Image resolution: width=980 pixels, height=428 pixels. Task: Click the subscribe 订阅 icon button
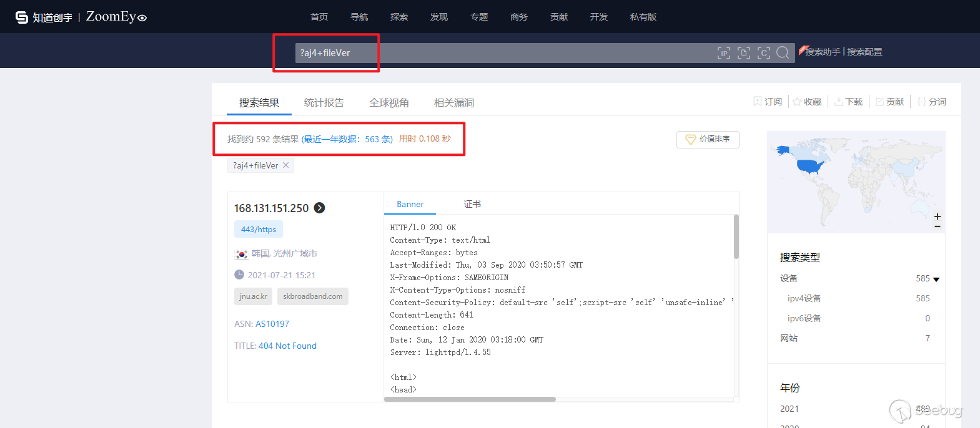[x=768, y=102]
